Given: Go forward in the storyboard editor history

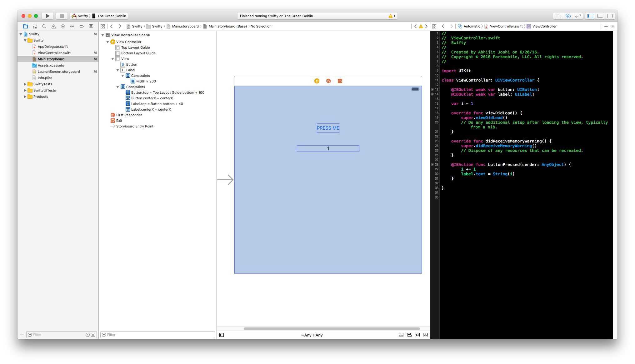Looking at the screenshot, I should pyautogui.click(x=120, y=26).
